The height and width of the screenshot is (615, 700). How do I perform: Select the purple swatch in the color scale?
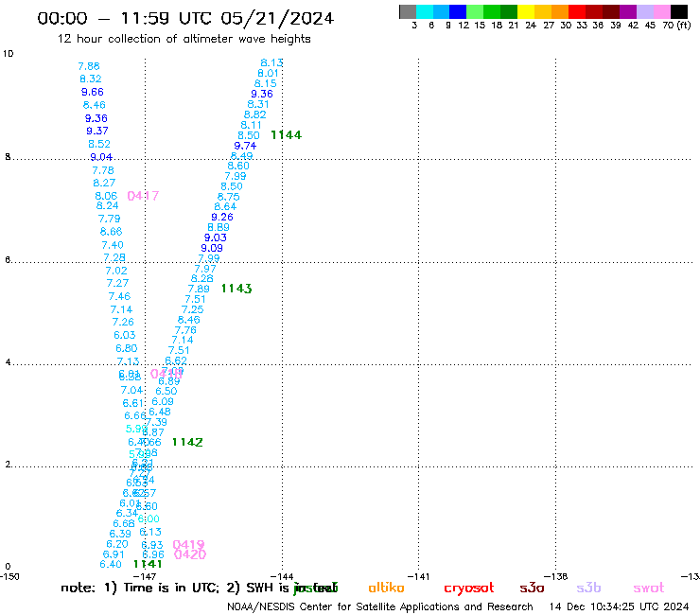click(628, 11)
